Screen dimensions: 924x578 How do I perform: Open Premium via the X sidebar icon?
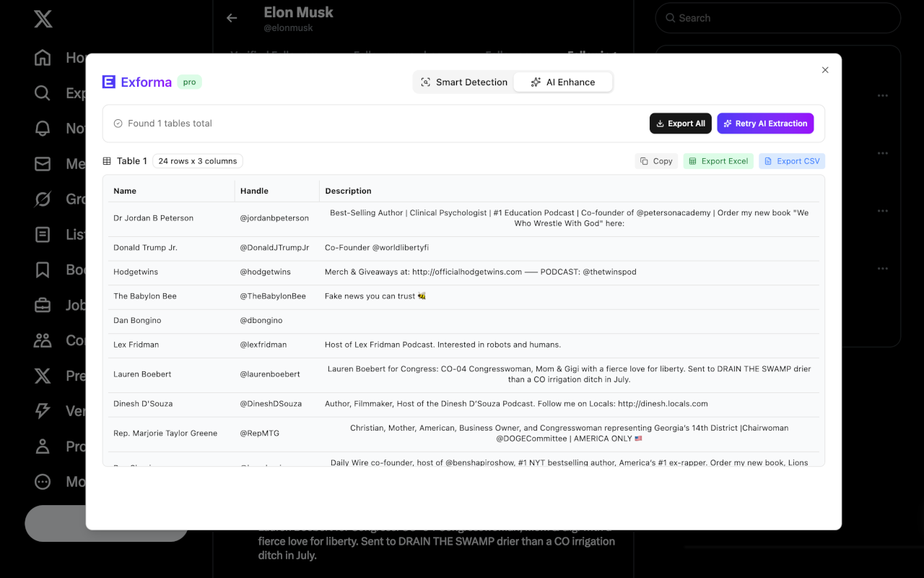[43, 376]
